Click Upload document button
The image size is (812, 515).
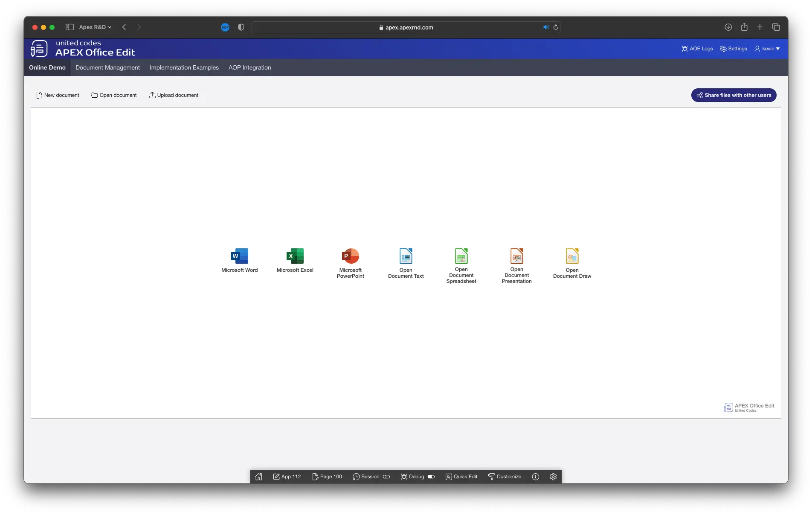pos(174,95)
